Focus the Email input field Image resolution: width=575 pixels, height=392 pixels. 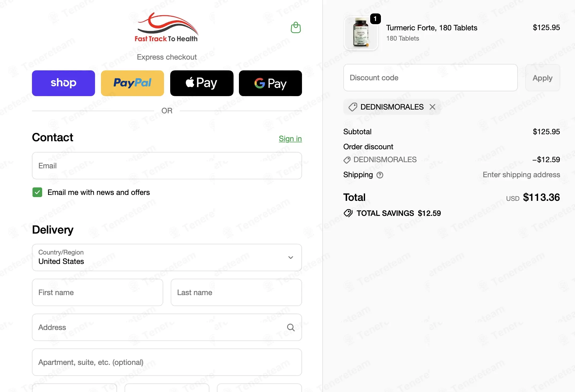[x=167, y=166]
